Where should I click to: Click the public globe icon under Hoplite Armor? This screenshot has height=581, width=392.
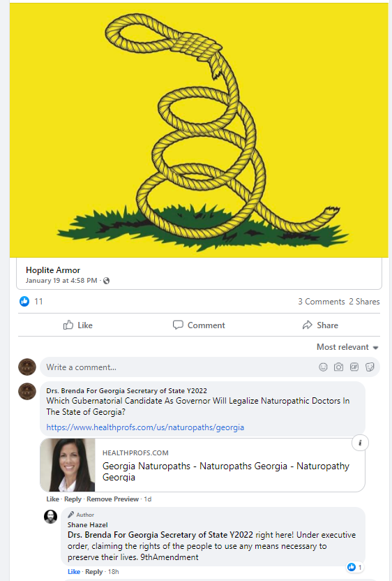click(106, 281)
